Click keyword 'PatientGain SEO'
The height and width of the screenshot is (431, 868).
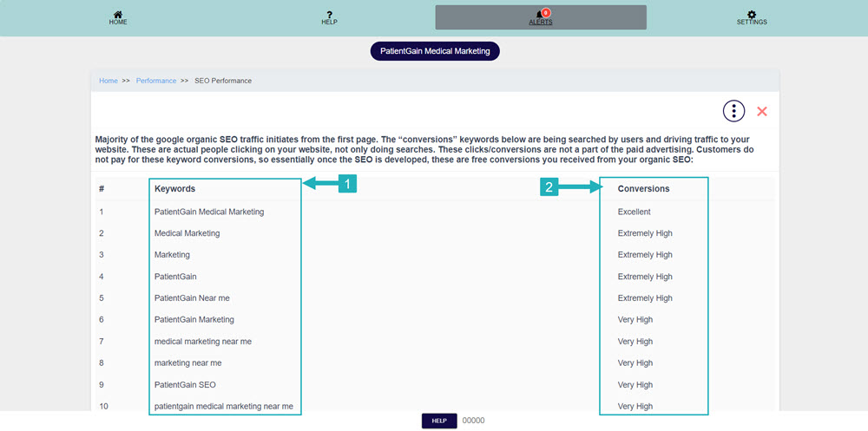(185, 384)
